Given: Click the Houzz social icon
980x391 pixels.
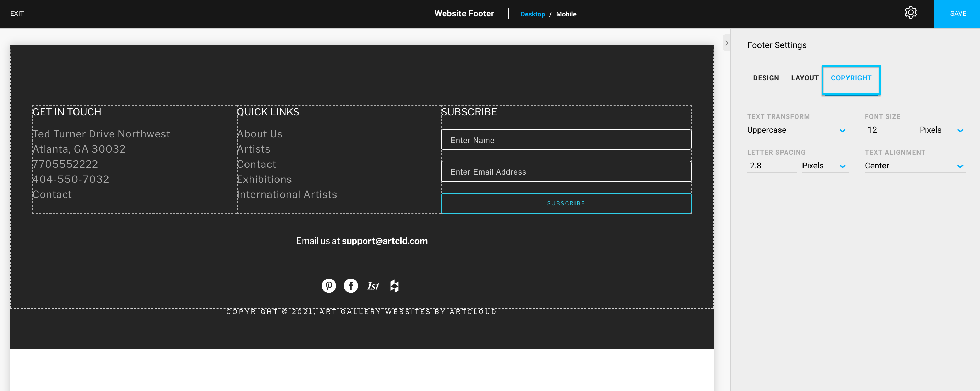Looking at the screenshot, I should point(394,286).
